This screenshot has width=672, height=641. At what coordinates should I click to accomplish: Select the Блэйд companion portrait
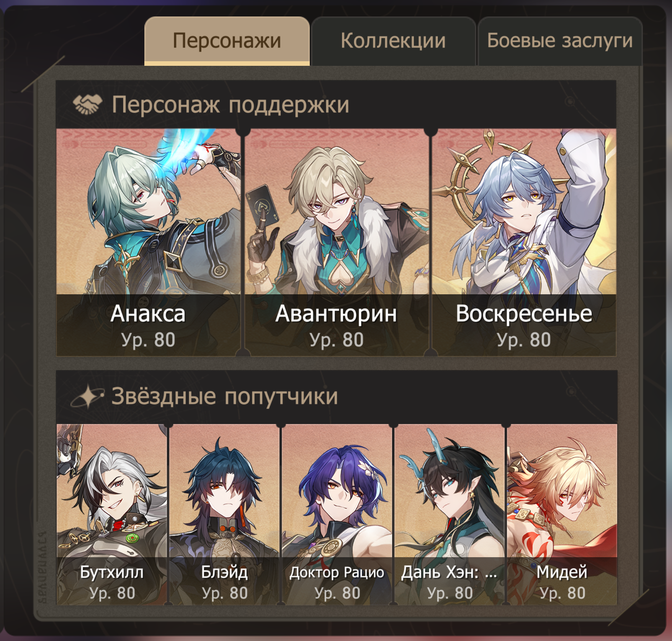[x=224, y=514]
